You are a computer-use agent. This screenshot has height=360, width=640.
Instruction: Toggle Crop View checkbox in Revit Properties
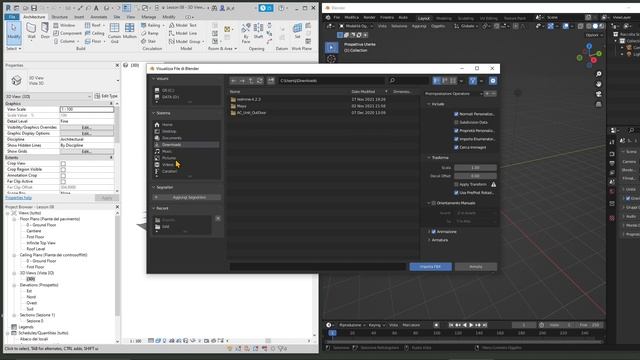pyautogui.click(x=63, y=163)
